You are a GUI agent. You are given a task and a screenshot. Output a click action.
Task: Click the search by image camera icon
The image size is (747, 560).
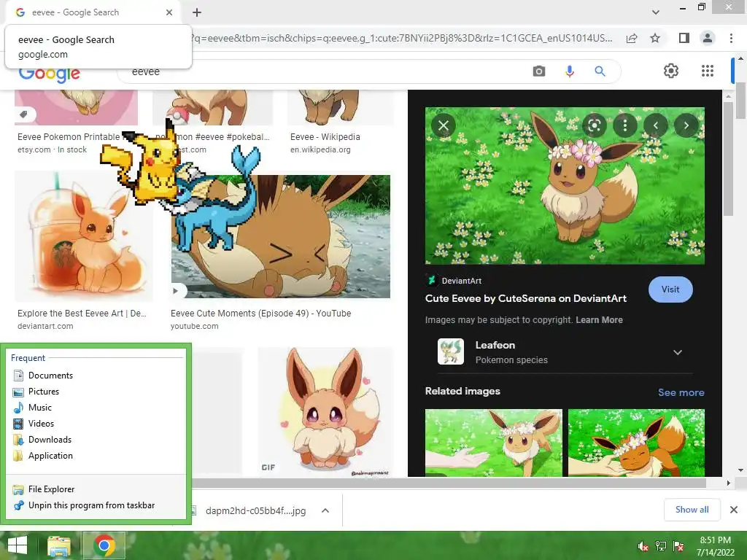539,71
